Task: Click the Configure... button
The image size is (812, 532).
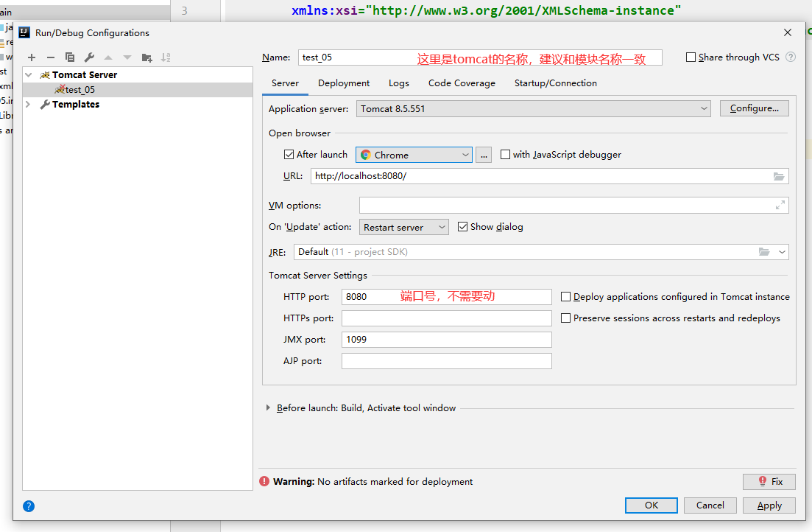Action: tap(754, 108)
